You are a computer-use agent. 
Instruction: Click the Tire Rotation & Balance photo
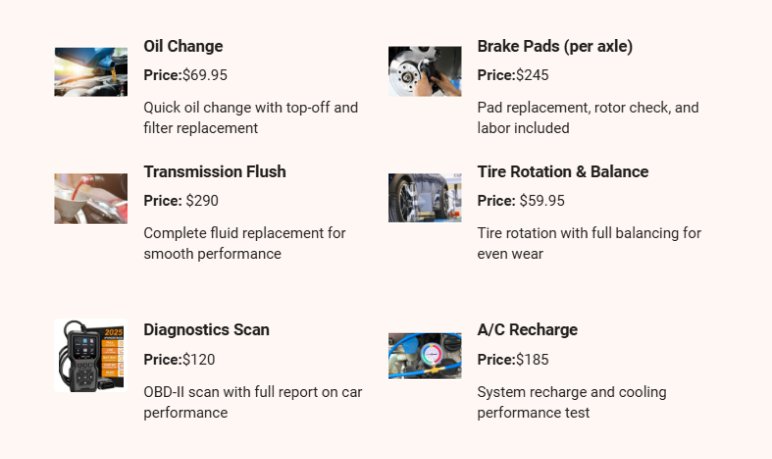[424, 198]
